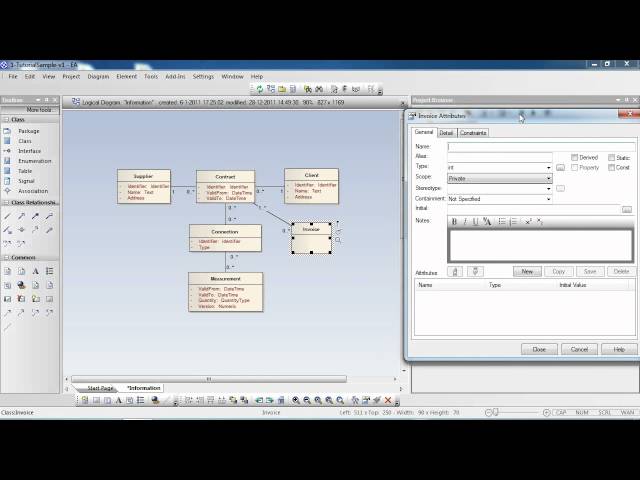Image resolution: width=640 pixels, height=480 pixels.
Task: Select the Supplier class on diagram
Action: pos(144,187)
